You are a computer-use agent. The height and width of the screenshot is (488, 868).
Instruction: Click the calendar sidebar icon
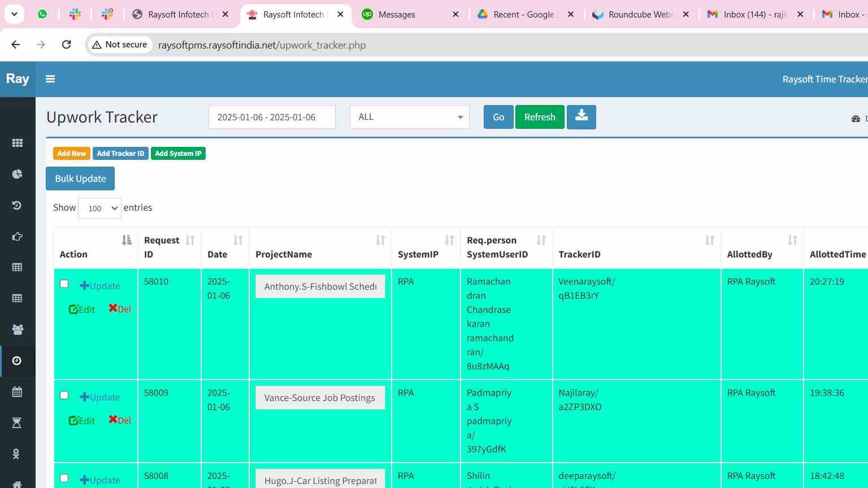[x=18, y=391]
